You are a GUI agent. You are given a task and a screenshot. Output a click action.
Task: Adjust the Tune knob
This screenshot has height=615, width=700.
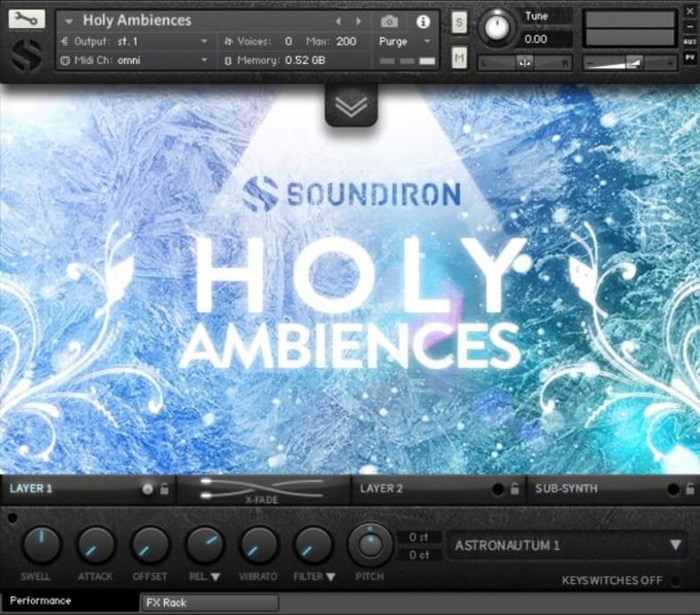pyautogui.click(x=497, y=27)
